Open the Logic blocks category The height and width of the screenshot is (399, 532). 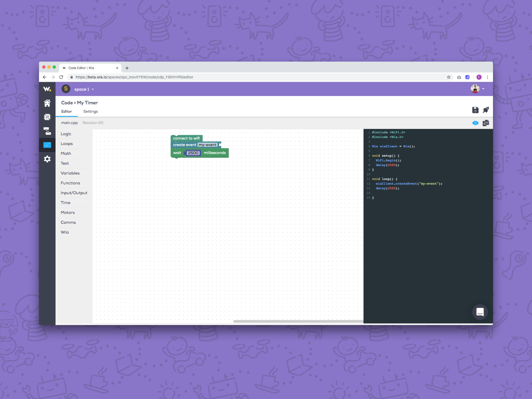coord(66,134)
